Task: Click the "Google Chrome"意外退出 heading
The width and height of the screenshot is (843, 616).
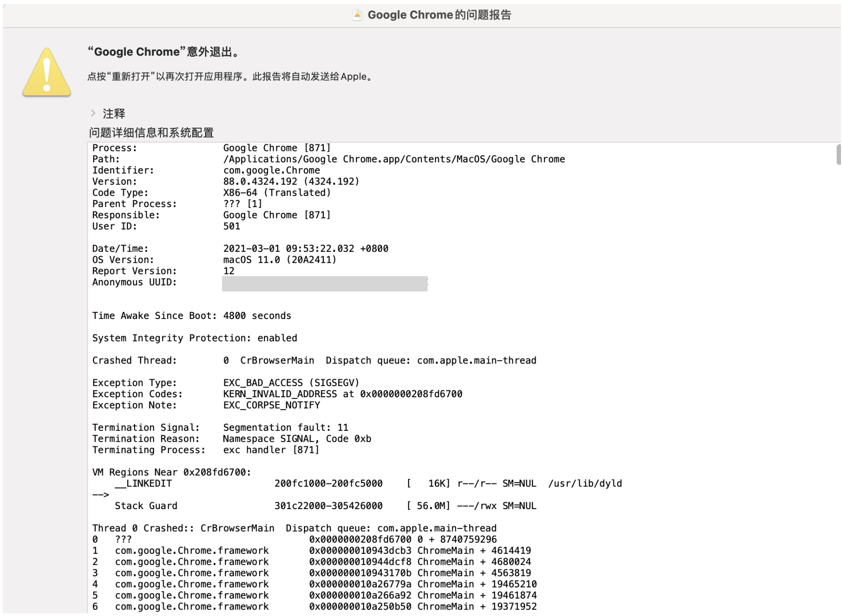Action: pyautogui.click(x=164, y=52)
